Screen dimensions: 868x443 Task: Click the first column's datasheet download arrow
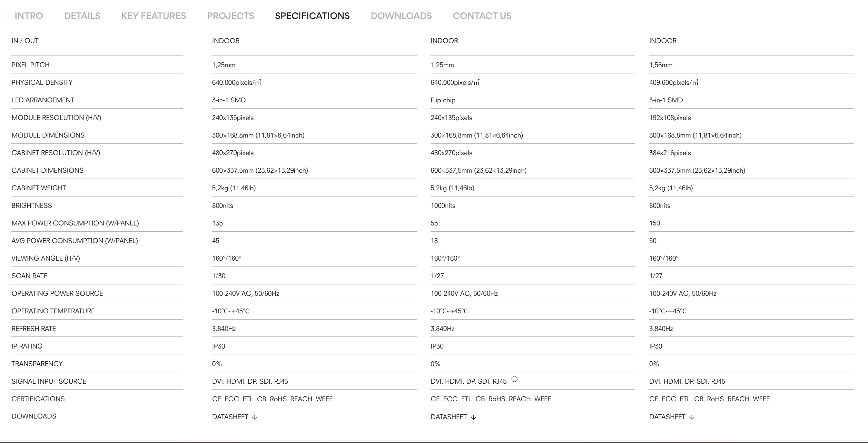point(255,417)
